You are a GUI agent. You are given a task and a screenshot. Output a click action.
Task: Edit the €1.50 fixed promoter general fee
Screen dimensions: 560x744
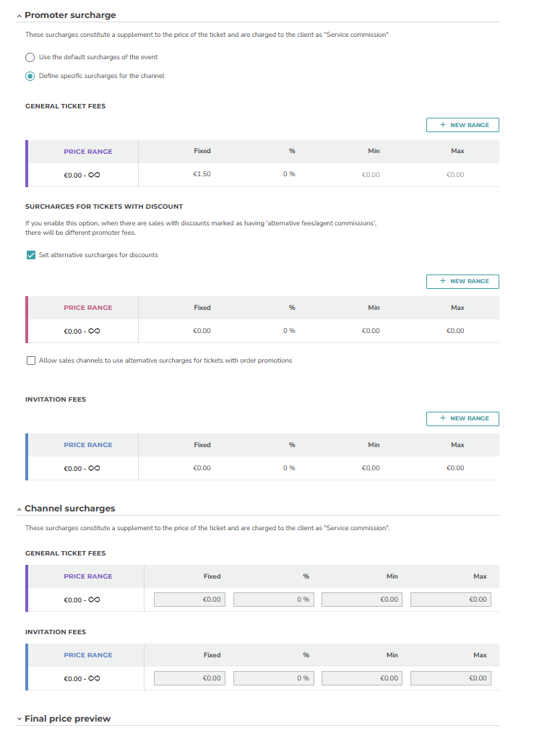click(x=202, y=174)
